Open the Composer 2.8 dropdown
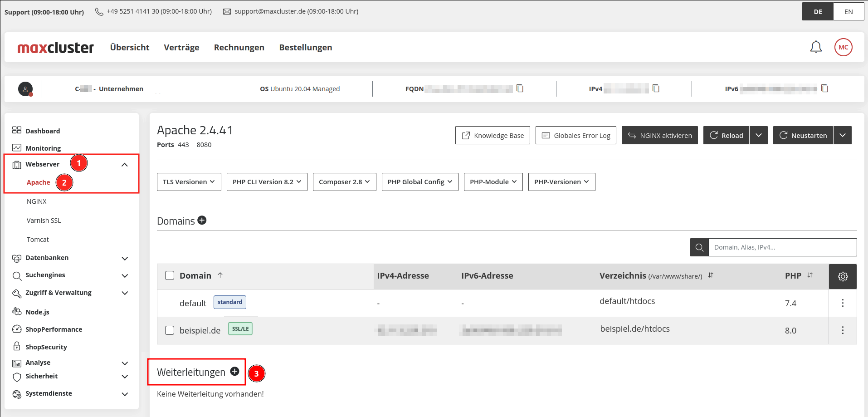The image size is (868, 417). (345, 182)
